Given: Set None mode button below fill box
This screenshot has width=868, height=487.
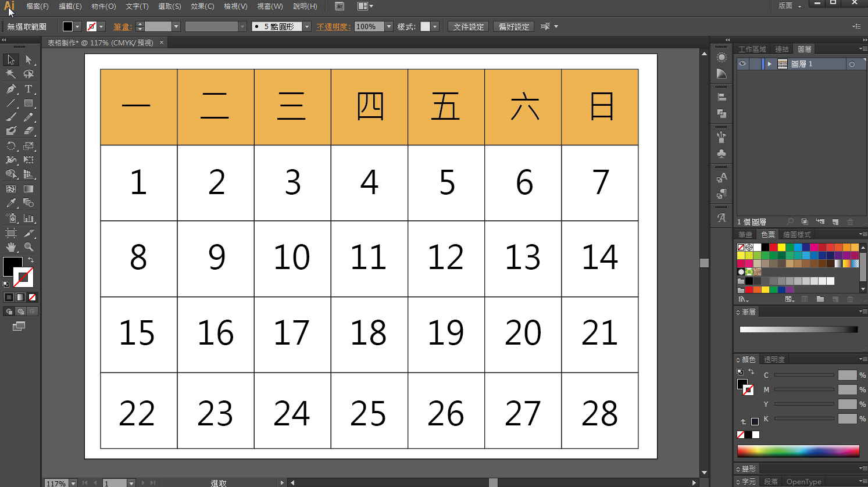Looking at the screenshot, I should [32, 298].
